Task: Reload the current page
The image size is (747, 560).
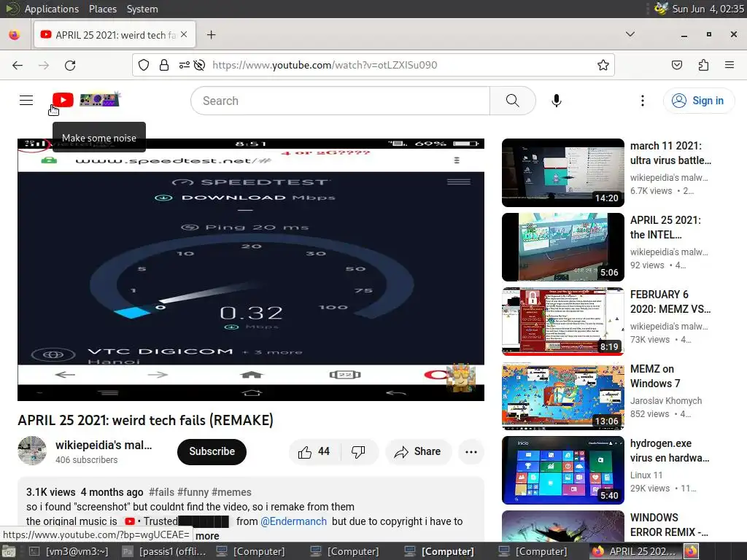Action: [70, 65]
